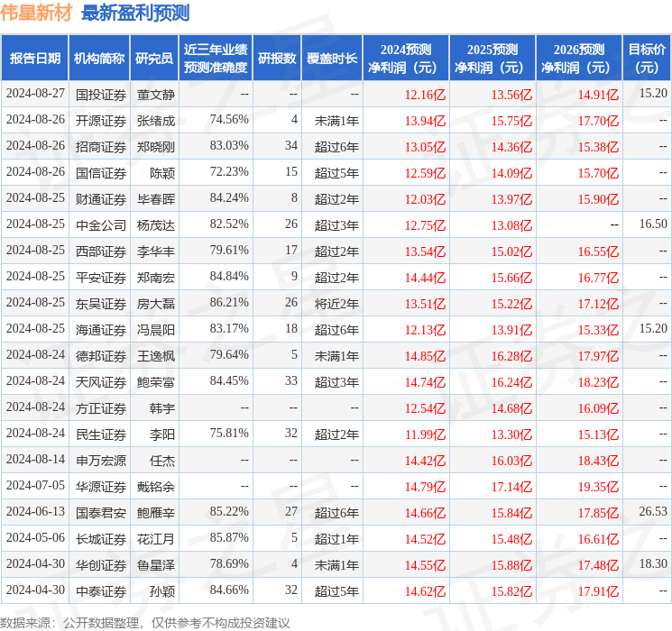Select the 中泰证券 institution cell
The height and width of the screenshot is (631, 672).
(101, 591)
